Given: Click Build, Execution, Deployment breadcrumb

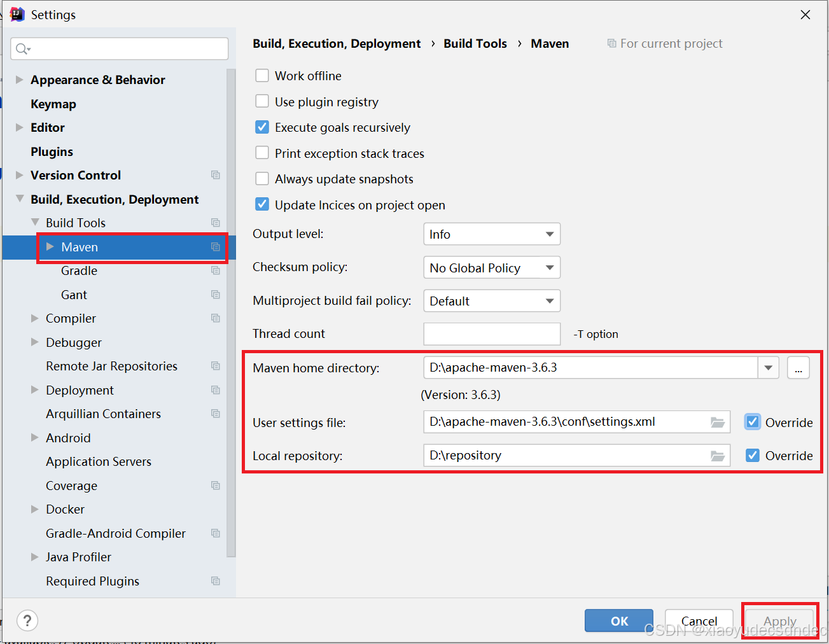Looking at the screenshot, I should click(x=337, y=43).
